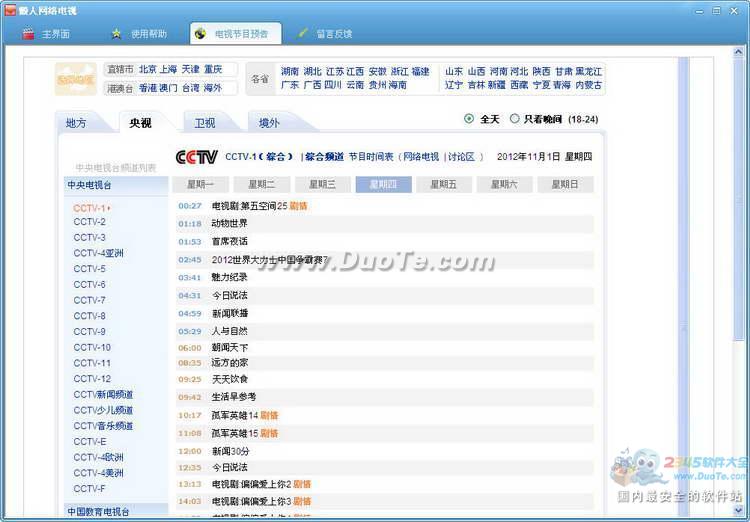This screenshot has height=522, width=750.
Task: Open 北京 region link
Action: (148, 69)
